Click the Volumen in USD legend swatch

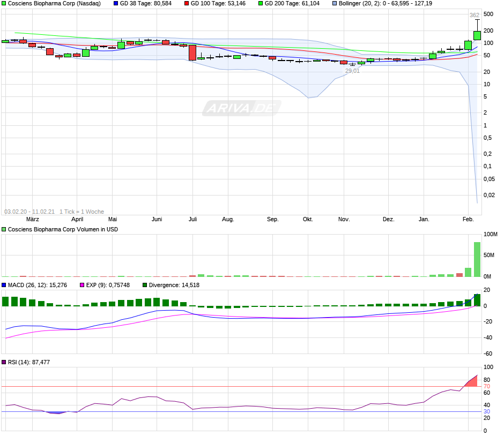(4, 229)
